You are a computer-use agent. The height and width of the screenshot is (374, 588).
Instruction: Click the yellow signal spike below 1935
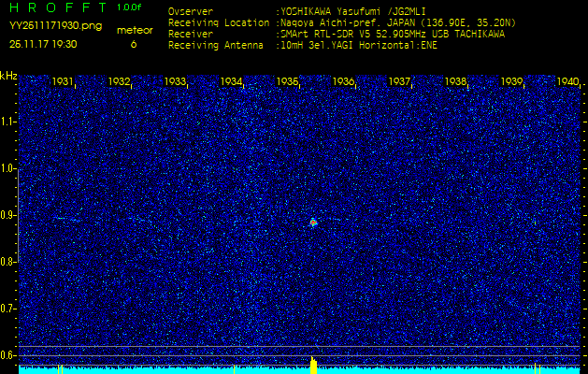[x=314, y=364]
